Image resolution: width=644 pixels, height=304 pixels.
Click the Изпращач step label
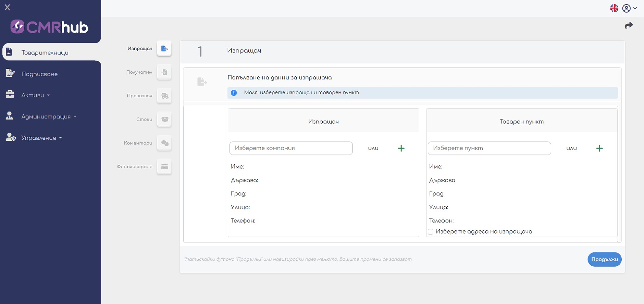coord(140,48)
